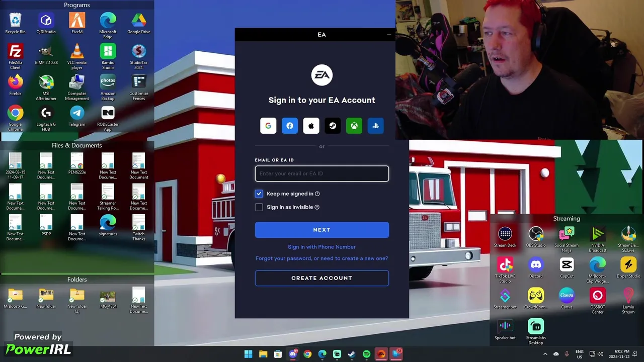644x362 pixels.
Task: Sign in with Facebook icon
Action: 290,126
